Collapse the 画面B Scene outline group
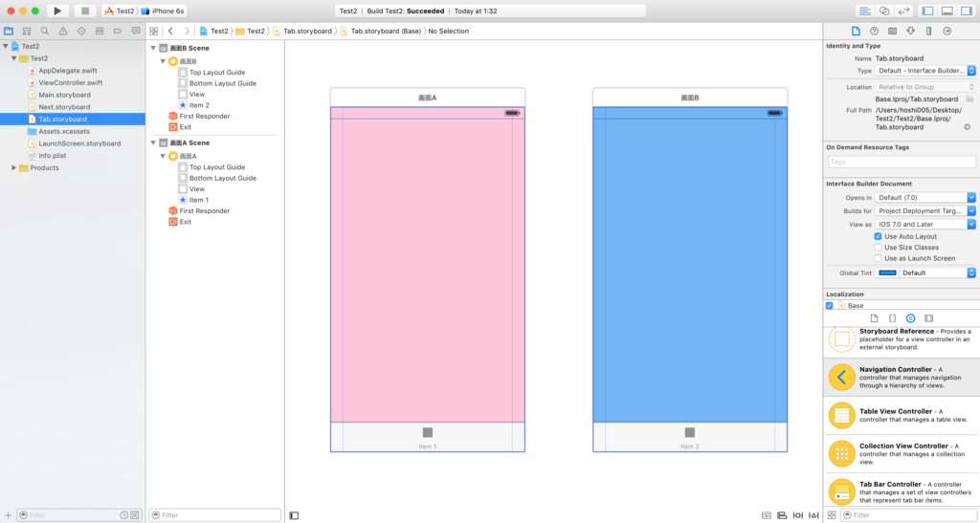 153,48
